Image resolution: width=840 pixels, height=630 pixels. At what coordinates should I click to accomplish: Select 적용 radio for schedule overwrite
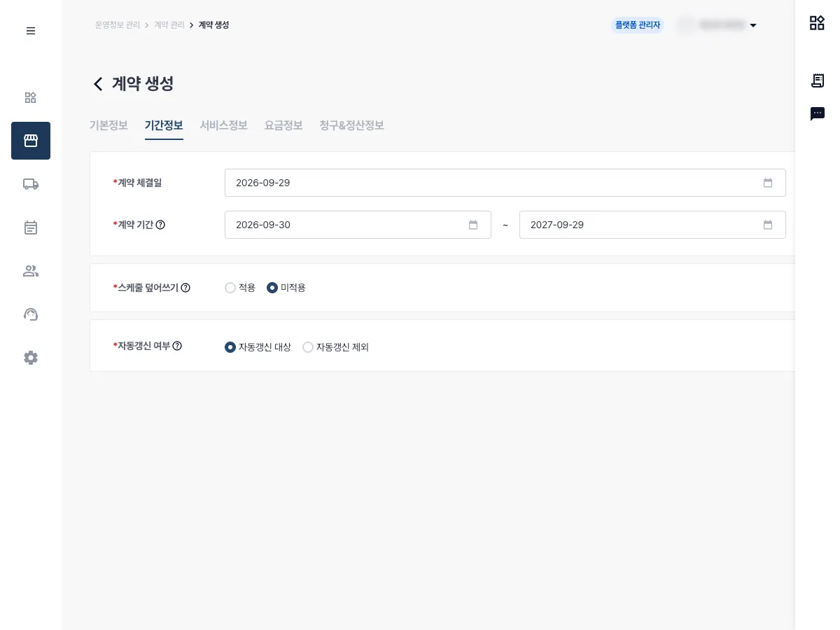[x=230, y=288]
